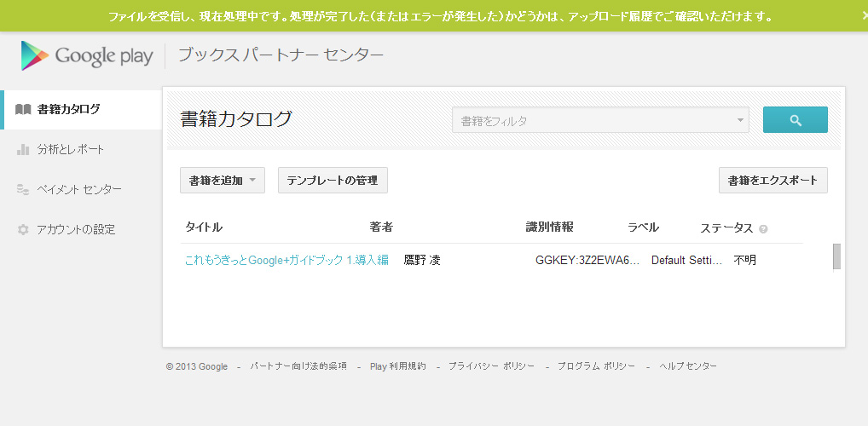Click the 分析とレポート bar chart icon

pyautogui.click(x=23, y=149)
